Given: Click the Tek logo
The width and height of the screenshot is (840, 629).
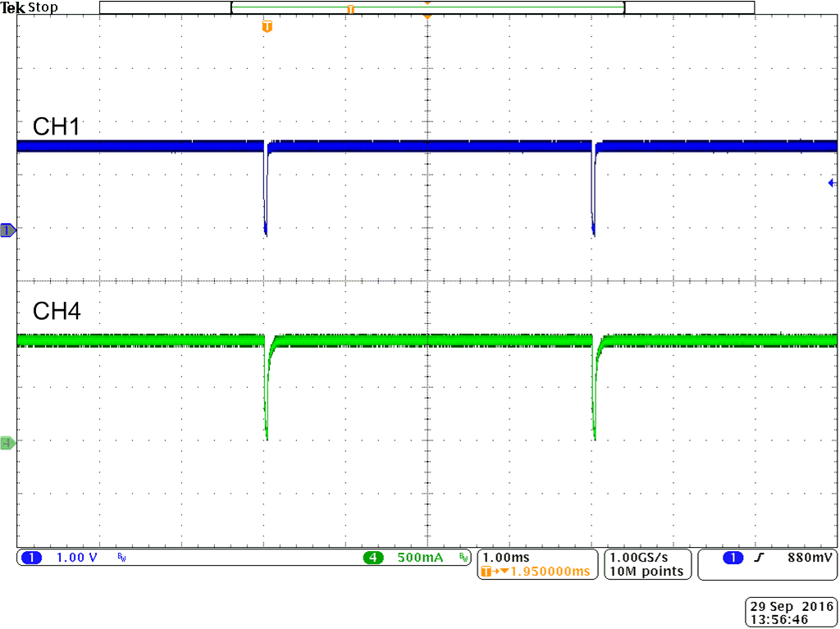Looking at the screenshot, I should 14,7.
